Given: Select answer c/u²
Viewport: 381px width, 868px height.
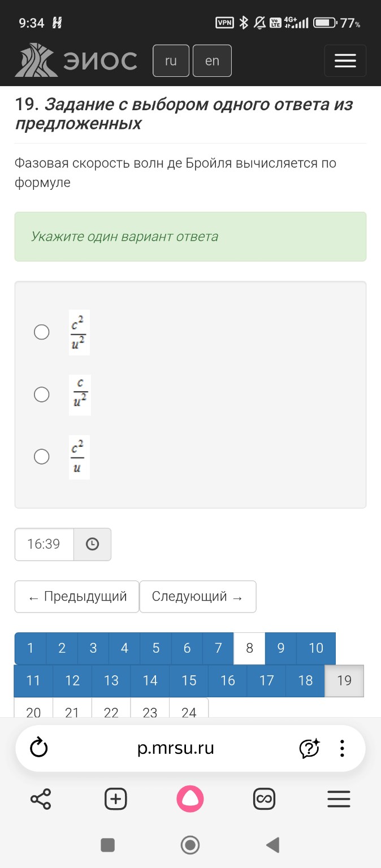Looking at the screenshot, I should pos(41,394).
